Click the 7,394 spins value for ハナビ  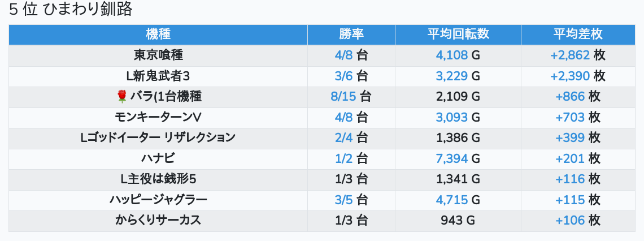click(x=452, y=158)
